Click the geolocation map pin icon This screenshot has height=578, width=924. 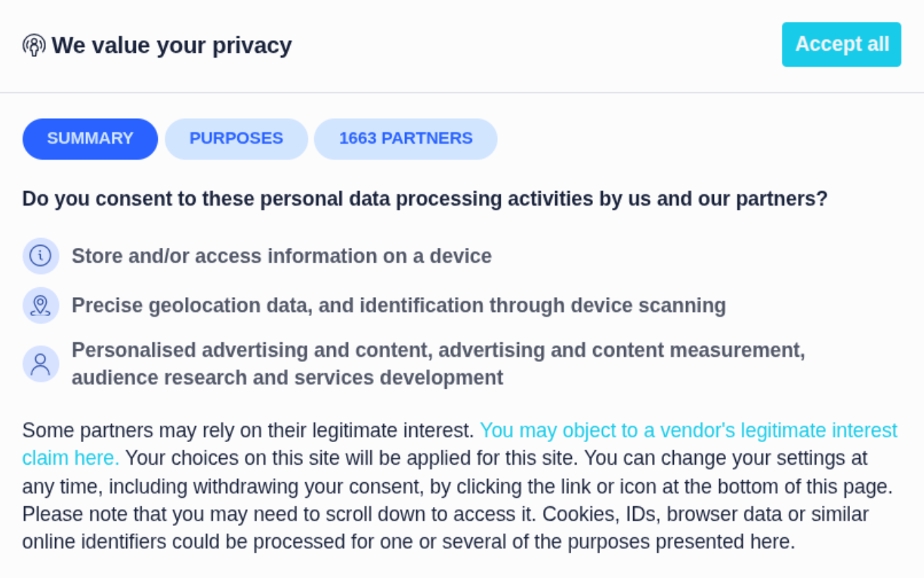(x=41, y=306)
